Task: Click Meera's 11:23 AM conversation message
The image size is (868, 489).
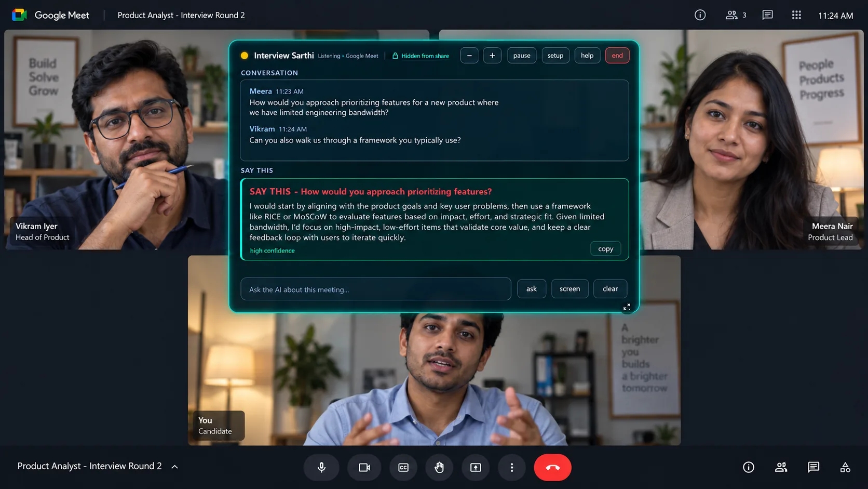Action: pyautogui.click(x=374, y=102)
